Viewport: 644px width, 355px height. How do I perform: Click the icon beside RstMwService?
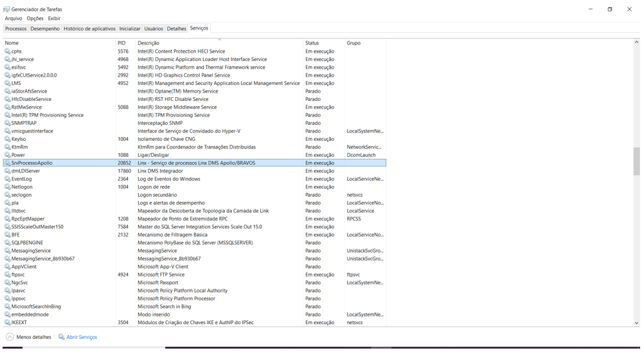(8, 107)
